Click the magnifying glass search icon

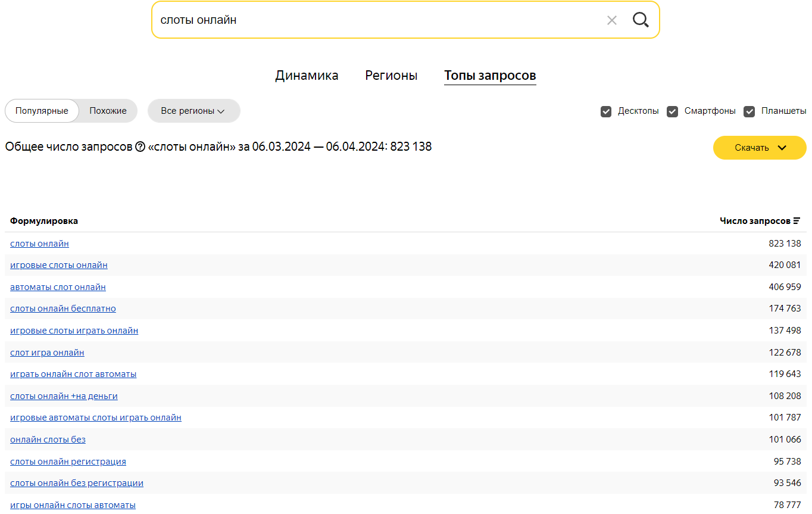[x=641, y=20]
